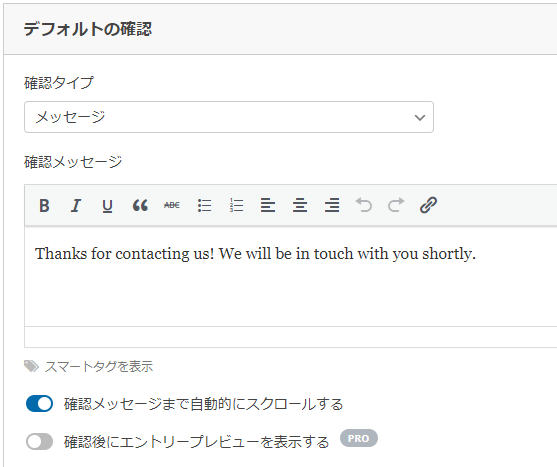Toggle Underline in editor toolbar
Screen dimensions: 557x467
[x=107, y=205]
